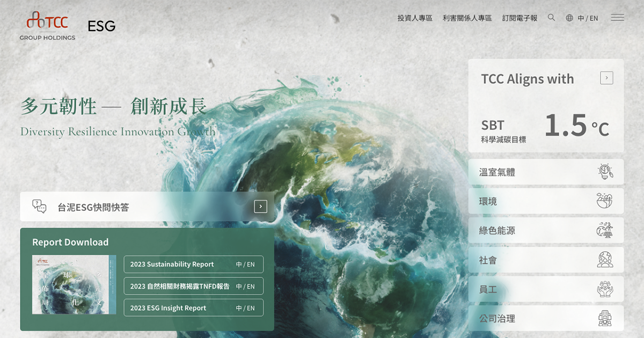Click the search magnifier icon
This screenshot has width=644, height=338.
pos(551,18)
